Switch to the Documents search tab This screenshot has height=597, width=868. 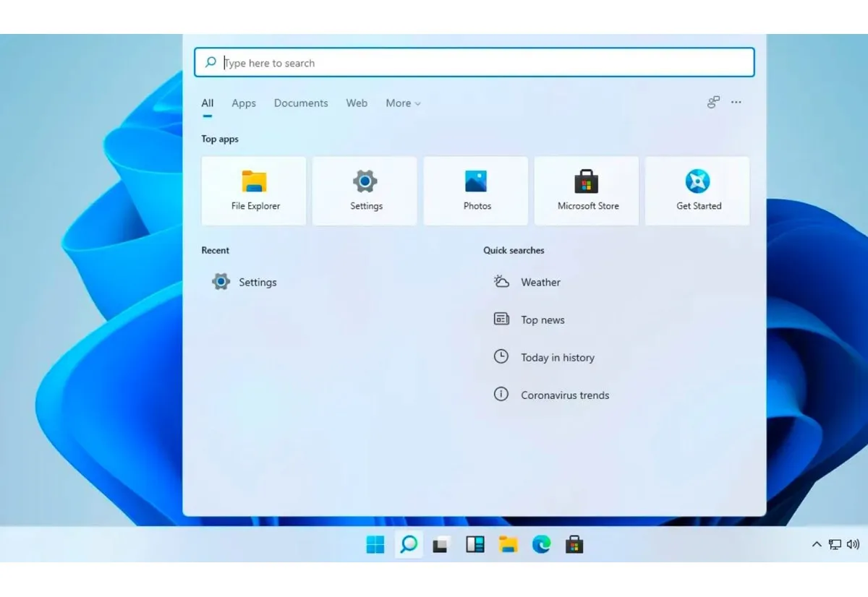(301, 103)
